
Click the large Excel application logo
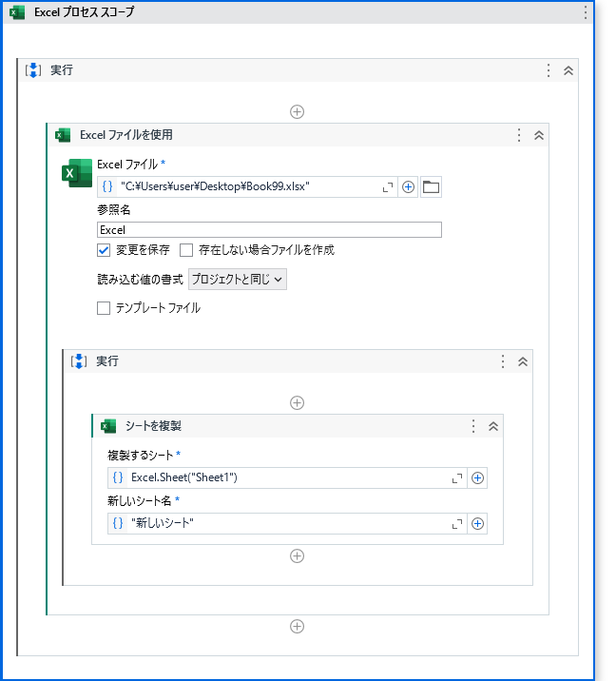(x=77, y=173)
